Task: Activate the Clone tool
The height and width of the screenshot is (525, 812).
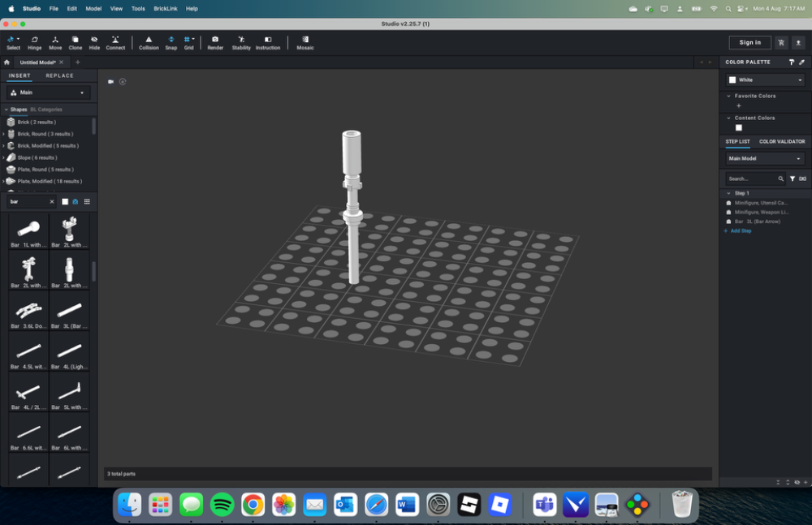Action: tap(75, 42)
